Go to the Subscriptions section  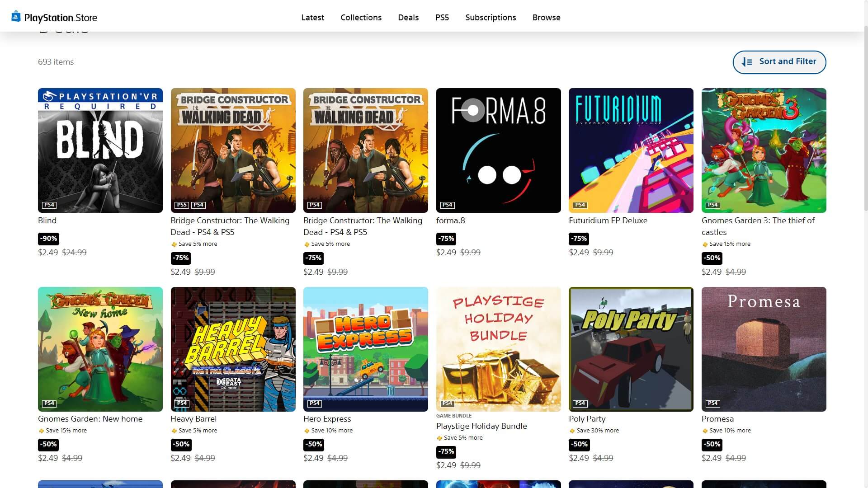coord(491,18)
